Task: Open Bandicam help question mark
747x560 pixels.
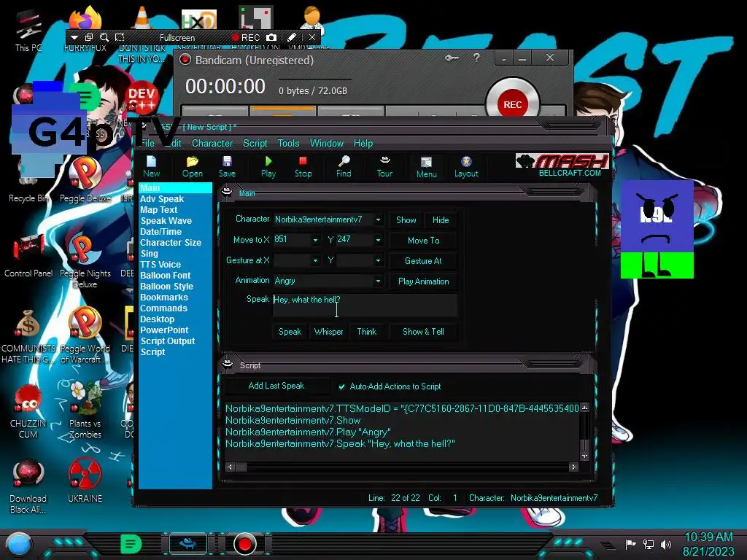Action: pos(476,58)
